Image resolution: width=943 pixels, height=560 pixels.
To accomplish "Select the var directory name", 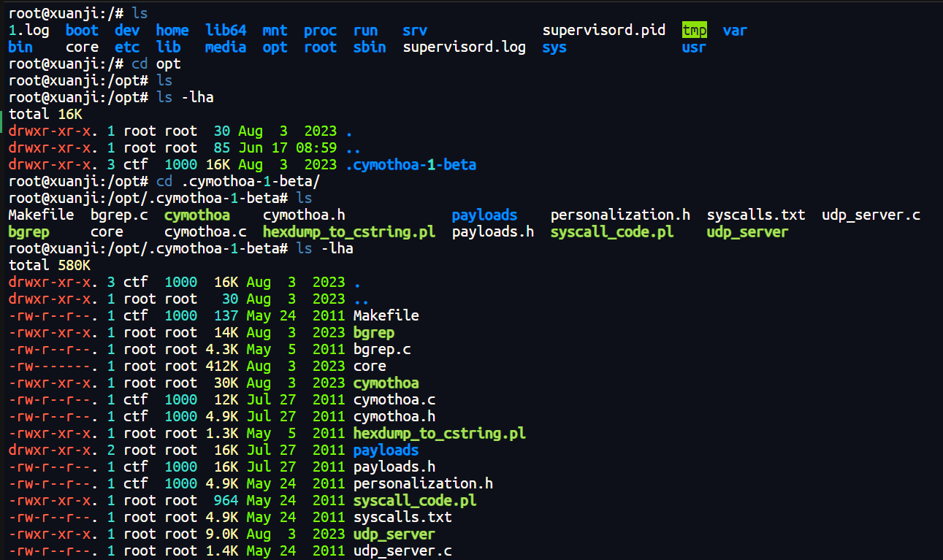I will click(735, 31).
